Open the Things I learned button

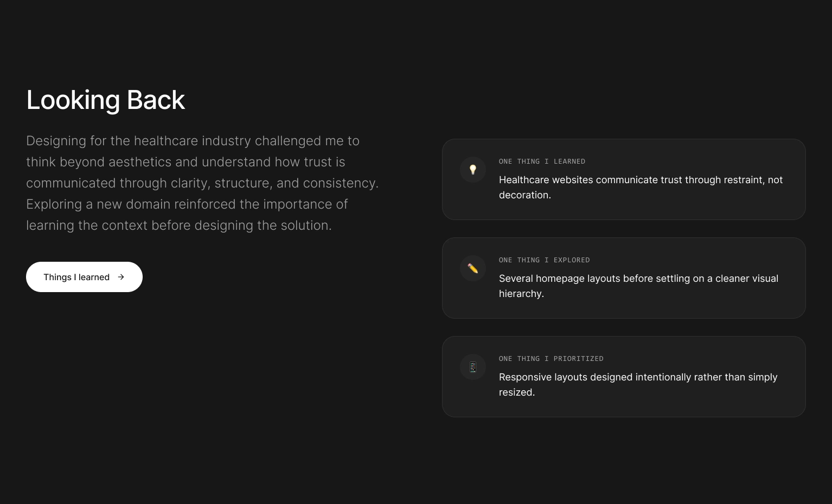click(x=84, y=277)
